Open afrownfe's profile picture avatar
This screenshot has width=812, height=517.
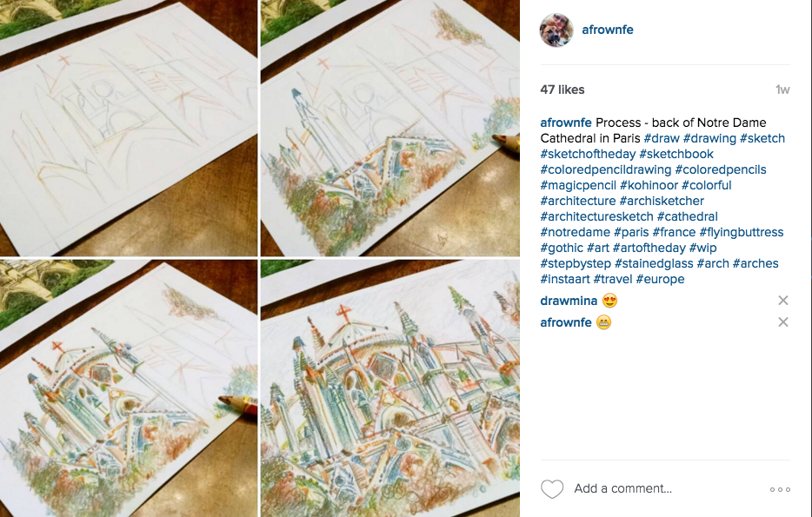pos(556,30)
